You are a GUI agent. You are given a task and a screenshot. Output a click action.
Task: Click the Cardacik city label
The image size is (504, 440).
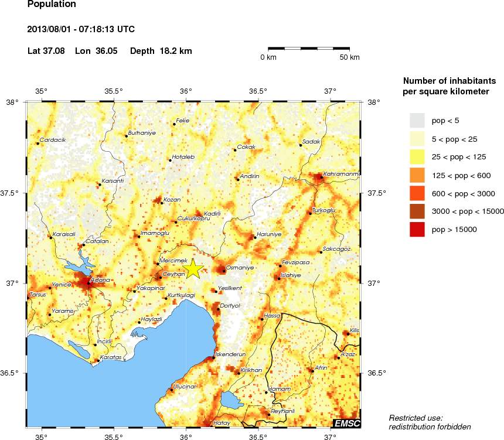53,140
